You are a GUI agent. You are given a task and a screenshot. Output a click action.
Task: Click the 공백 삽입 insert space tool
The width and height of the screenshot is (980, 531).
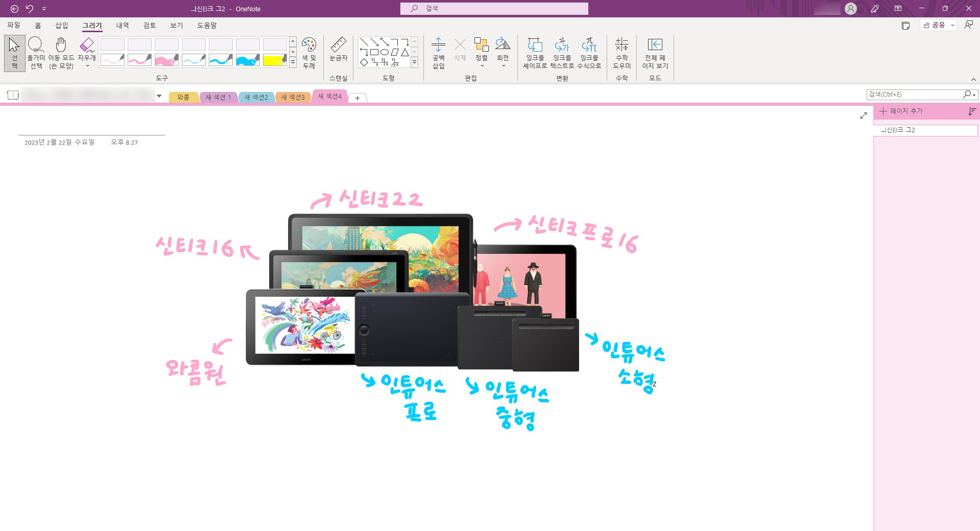pos(438,53)
